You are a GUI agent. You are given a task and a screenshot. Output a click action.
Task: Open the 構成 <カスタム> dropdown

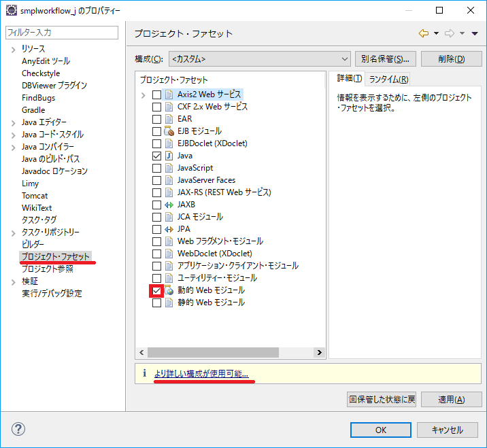click(x=260, y=58)
